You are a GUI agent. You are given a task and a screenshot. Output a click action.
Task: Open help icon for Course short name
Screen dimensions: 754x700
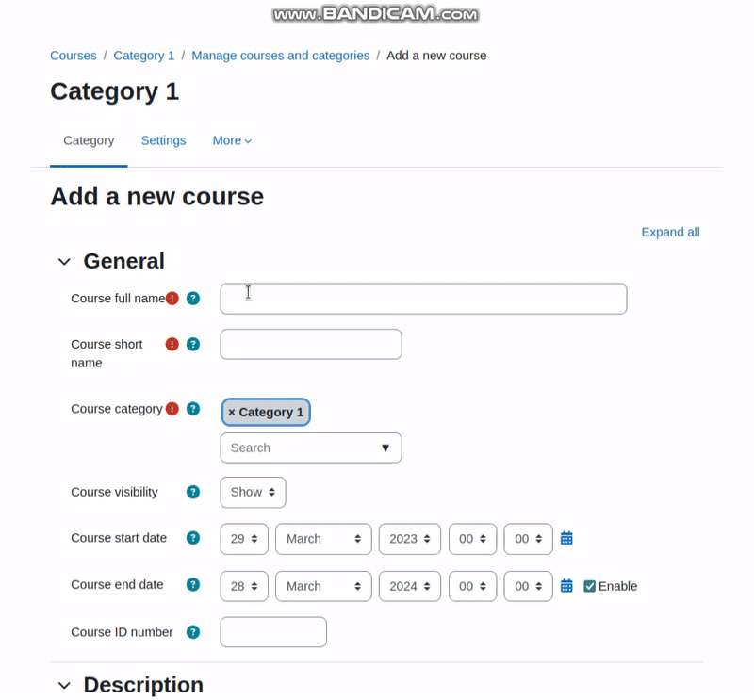tap(193, 344)
